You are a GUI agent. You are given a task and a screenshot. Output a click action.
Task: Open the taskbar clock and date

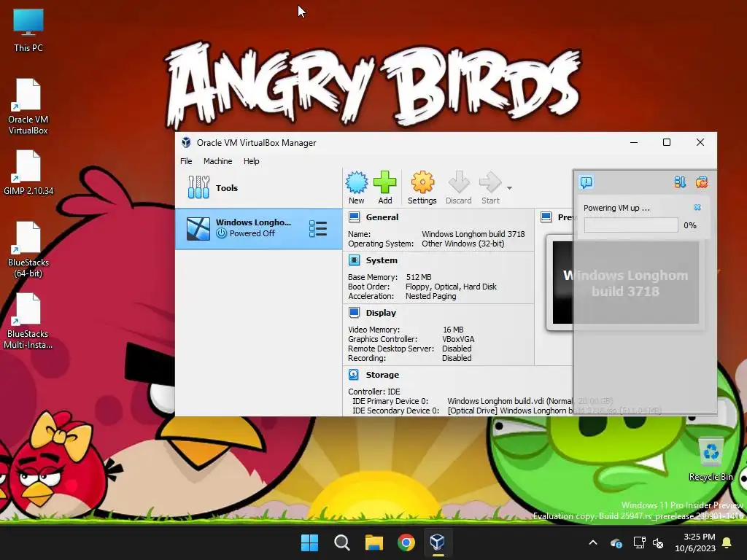point(695,542)
